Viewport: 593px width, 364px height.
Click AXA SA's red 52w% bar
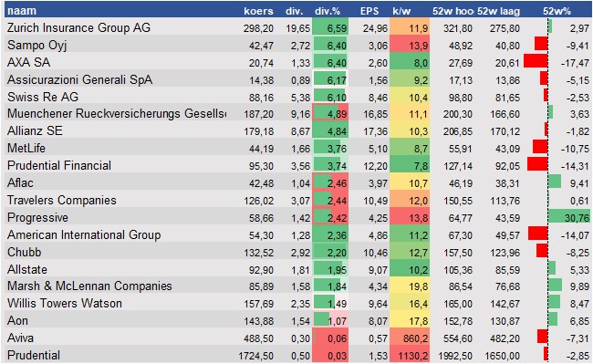536,61
